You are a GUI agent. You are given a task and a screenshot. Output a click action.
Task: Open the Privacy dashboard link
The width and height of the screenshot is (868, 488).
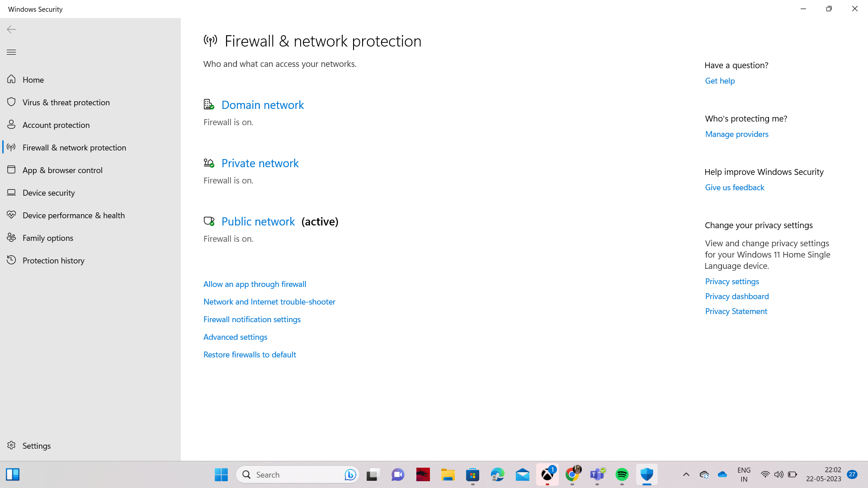point(736,296)
